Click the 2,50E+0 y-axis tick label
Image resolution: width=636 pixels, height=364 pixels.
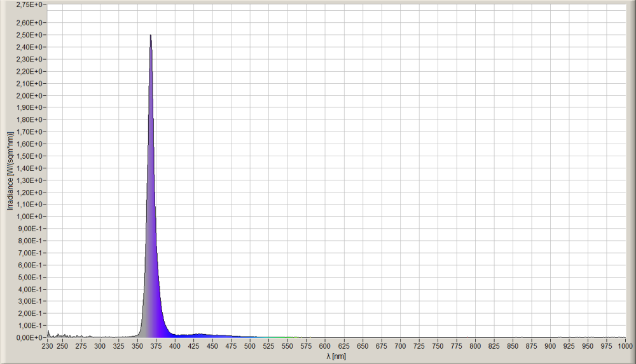[x=29, y=35]
